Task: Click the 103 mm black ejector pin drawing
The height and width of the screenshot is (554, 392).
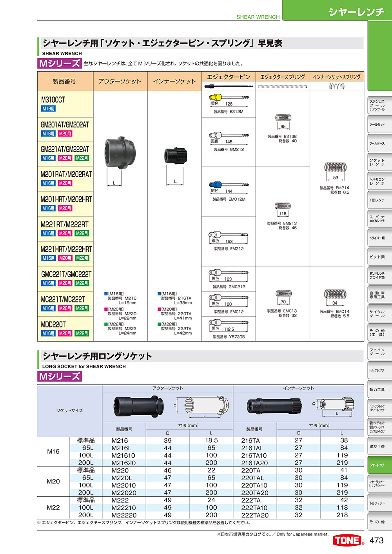Action: [229, 273]
